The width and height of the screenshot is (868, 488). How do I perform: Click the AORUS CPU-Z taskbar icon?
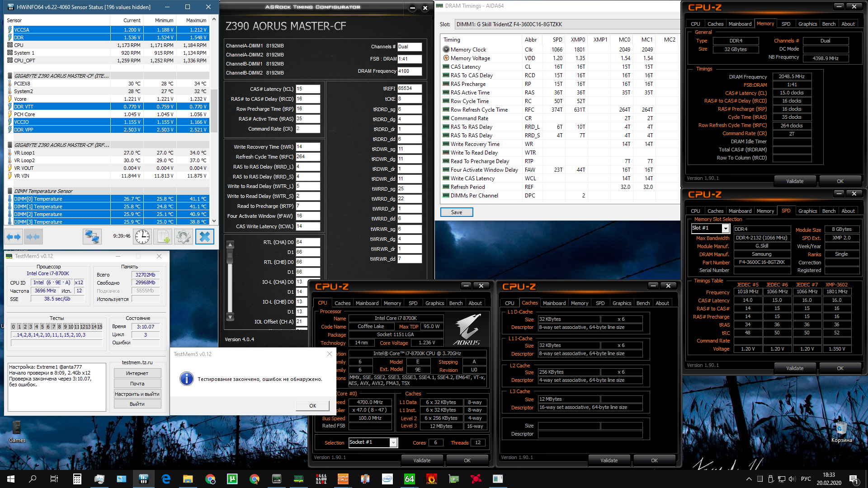pos(343,479)
